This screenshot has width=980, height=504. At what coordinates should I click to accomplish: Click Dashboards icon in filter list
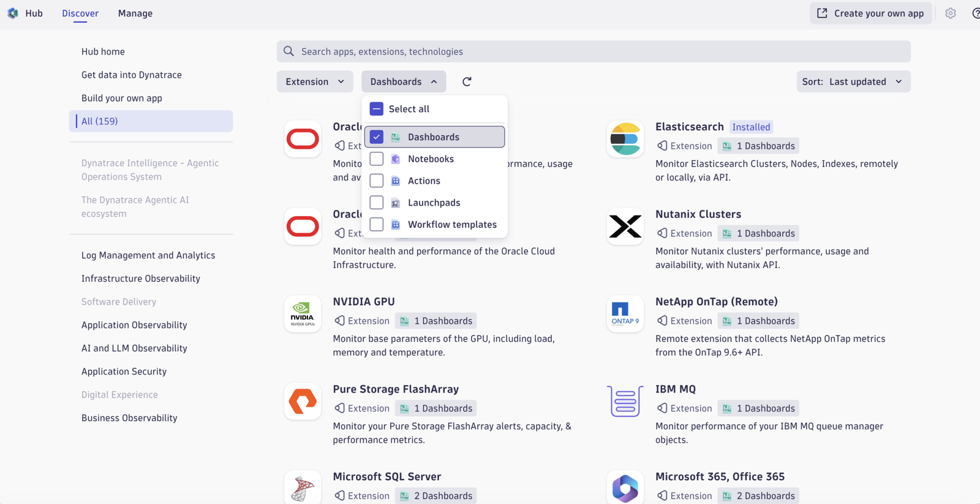396,137
